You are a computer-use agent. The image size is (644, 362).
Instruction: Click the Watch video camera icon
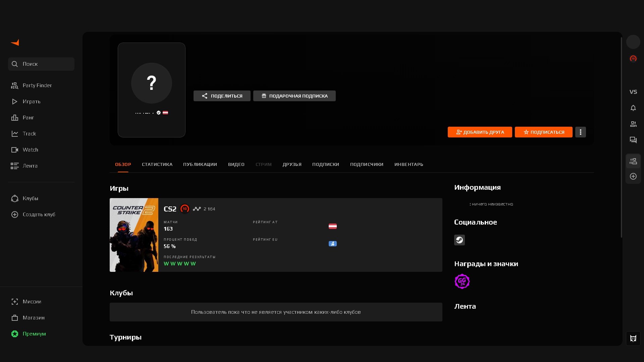15,150
